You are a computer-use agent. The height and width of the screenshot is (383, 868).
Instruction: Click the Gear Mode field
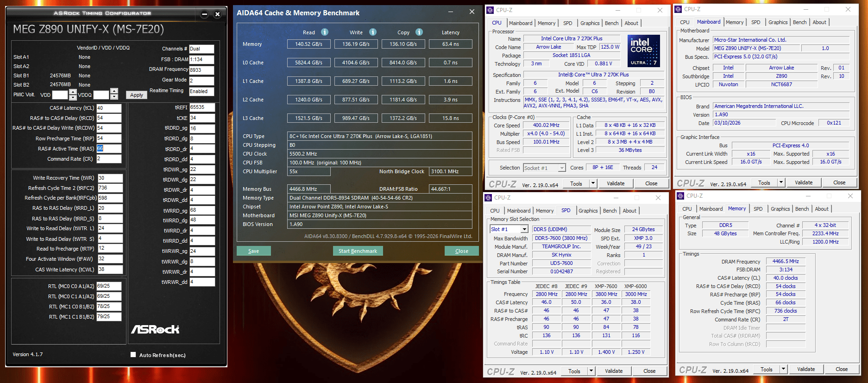tap(201, 81)
